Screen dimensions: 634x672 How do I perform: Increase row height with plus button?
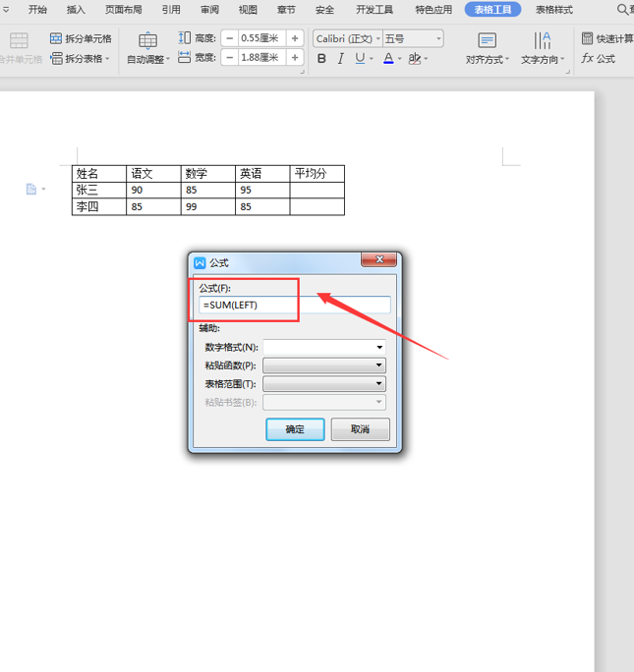point(295,38)
